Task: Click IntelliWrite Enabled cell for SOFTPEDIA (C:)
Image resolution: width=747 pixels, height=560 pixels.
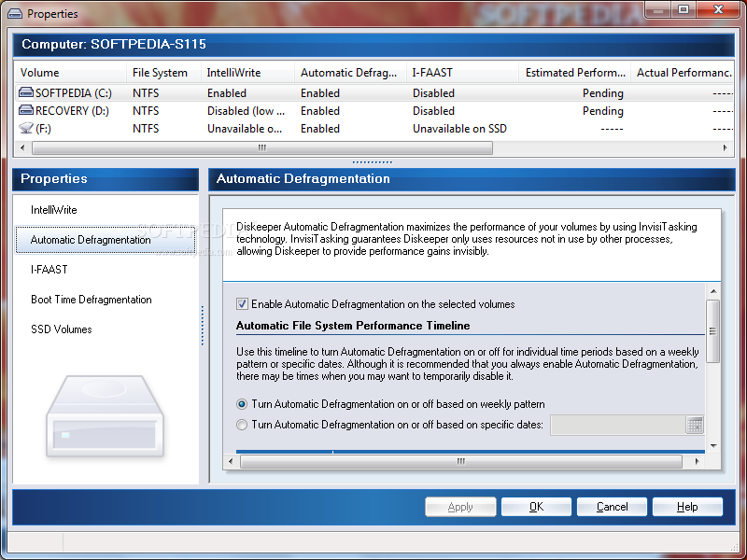Action: 227,92
